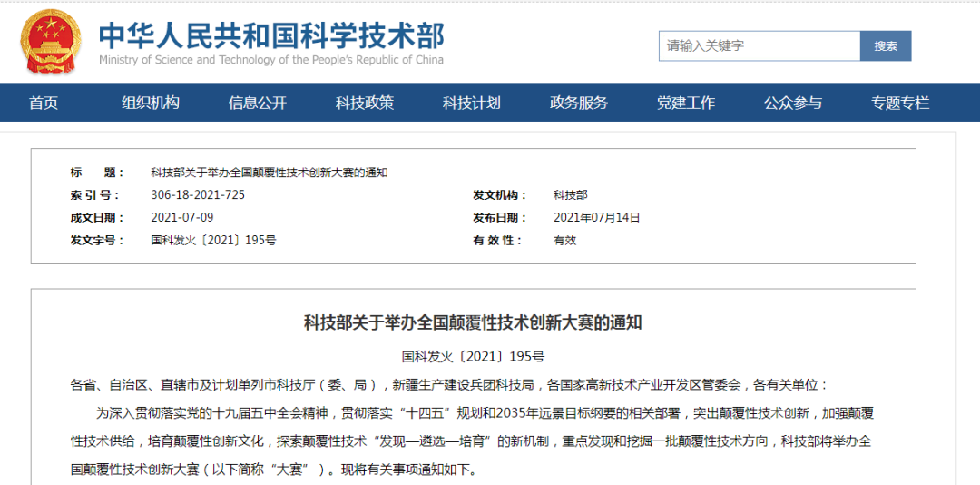Click the national emblem logo
The width and height of the screenshot is (980, 485).
click(53, 41)
